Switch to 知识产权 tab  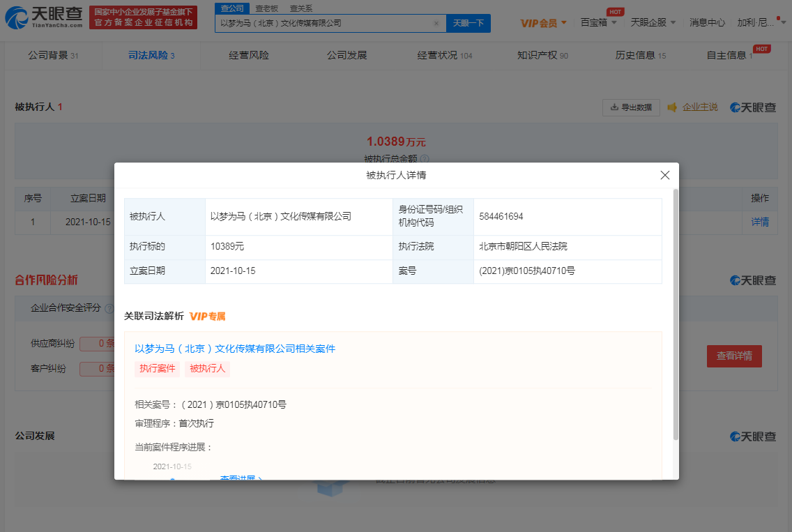[542, 56]
